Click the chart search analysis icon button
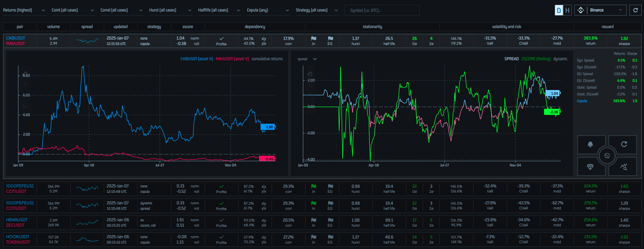Screen dimensions: 644x249 (624, 167)
